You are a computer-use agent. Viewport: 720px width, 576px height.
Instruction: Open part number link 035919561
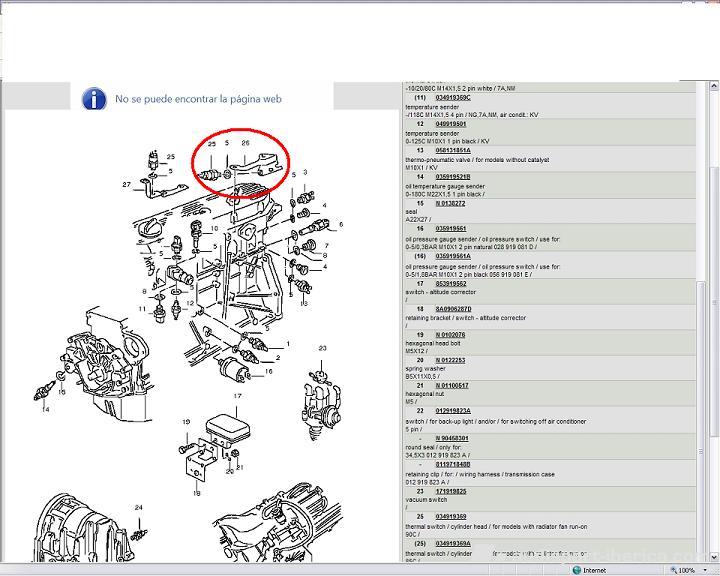point(450,229)
